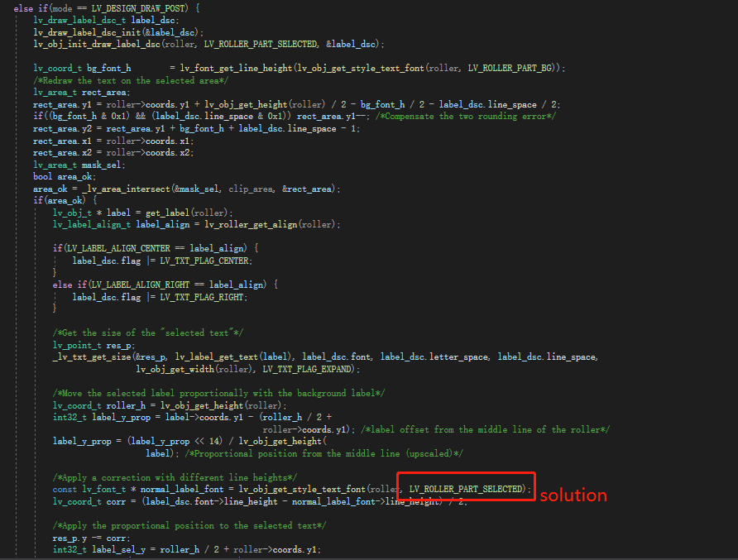Click the lv_obj_get_width(roller) call
Screen dimensions: 738x560
tap(194, 370)
